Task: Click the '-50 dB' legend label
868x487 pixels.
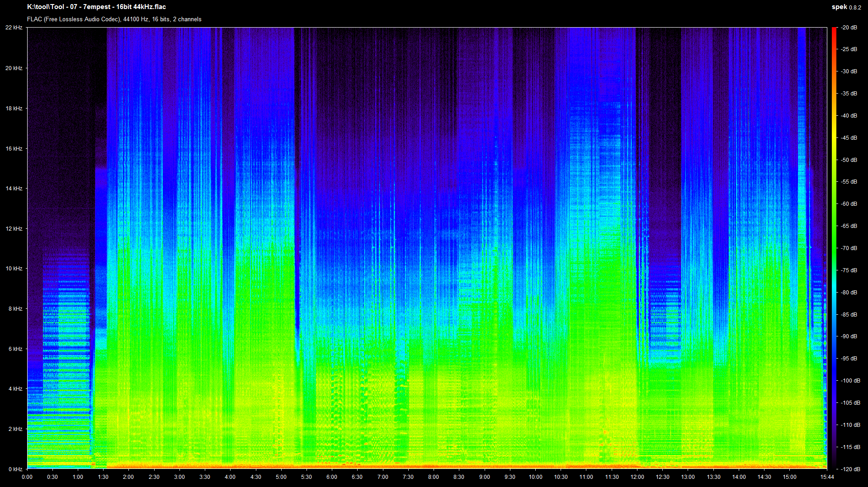Action: 849,160
